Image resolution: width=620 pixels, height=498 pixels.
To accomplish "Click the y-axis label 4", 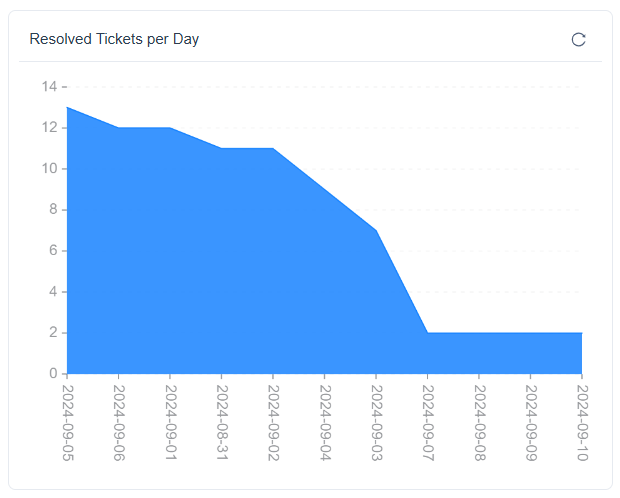I will click(x=51, y=292).
